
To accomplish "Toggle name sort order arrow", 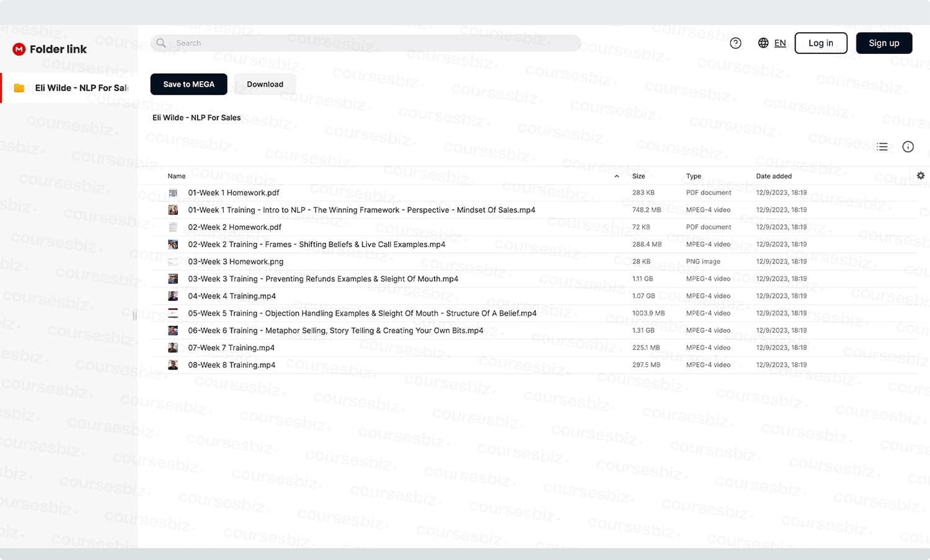I will 616,177.
